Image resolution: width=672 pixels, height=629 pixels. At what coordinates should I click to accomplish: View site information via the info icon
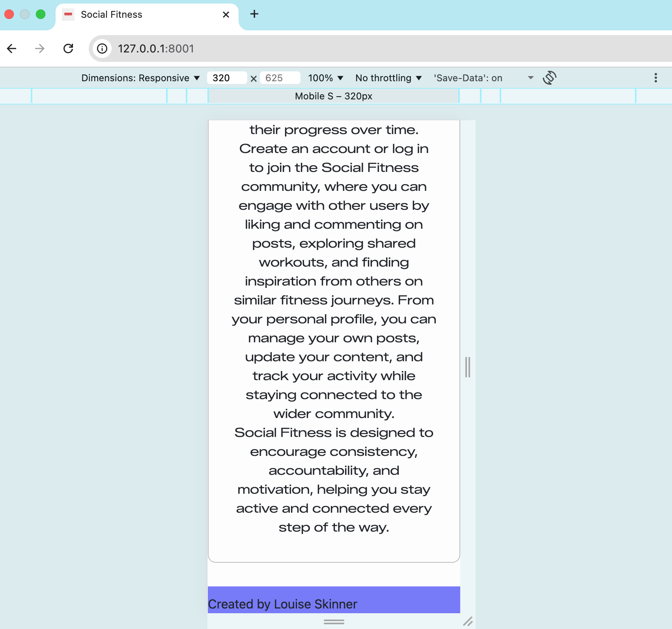click(x=102, y=49)
